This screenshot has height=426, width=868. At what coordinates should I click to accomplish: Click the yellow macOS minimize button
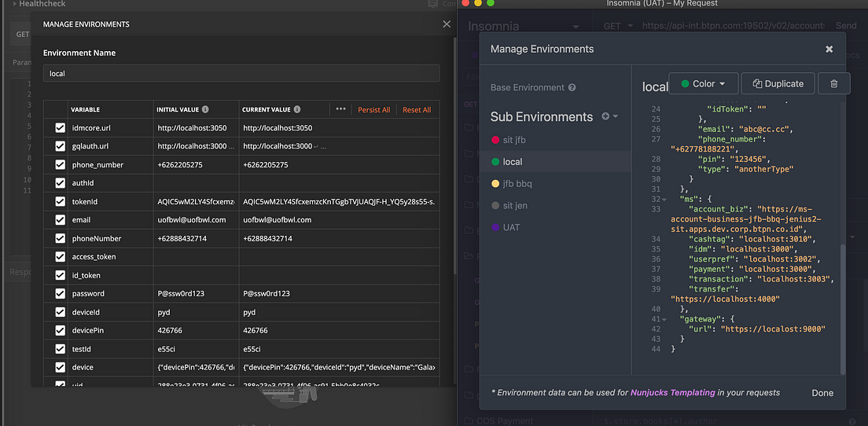[478, 3]
